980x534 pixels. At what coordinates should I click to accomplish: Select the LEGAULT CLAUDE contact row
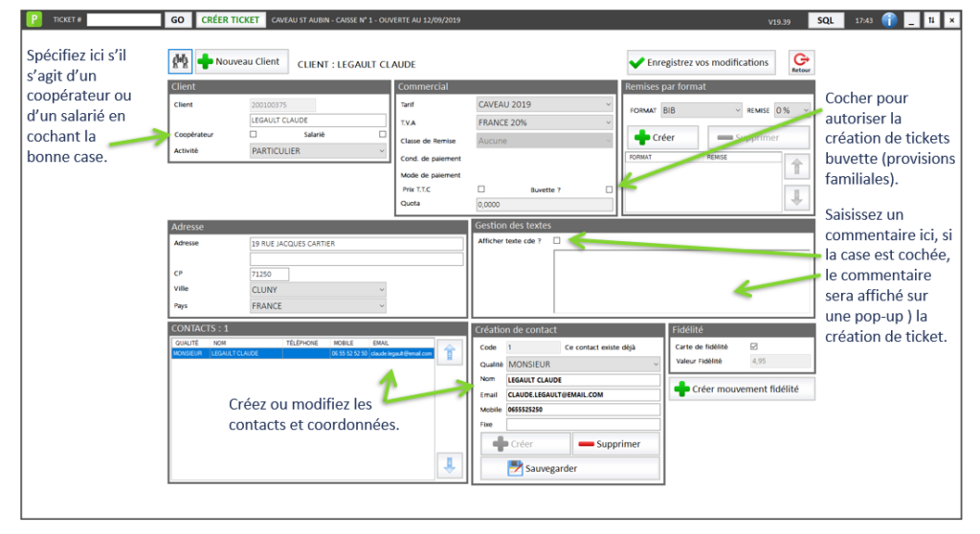pos(301,353)
